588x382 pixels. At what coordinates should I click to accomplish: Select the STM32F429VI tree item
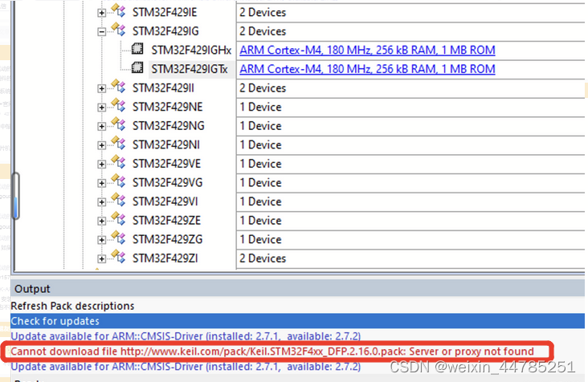[x=165, y=202]
